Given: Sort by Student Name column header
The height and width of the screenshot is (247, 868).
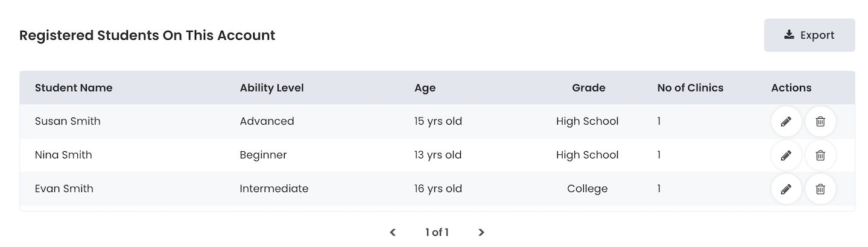Looking at the screenshot, I should tap(74, 88).
